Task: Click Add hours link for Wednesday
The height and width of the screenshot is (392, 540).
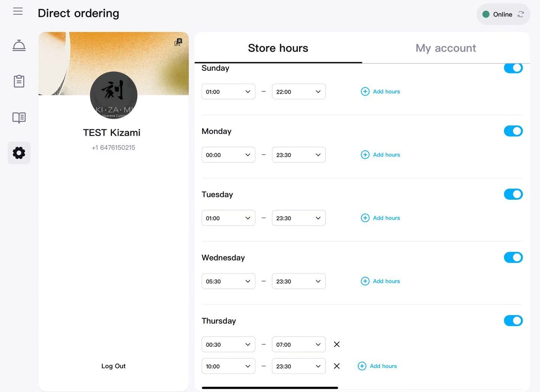Action: (x=386, y=281)
